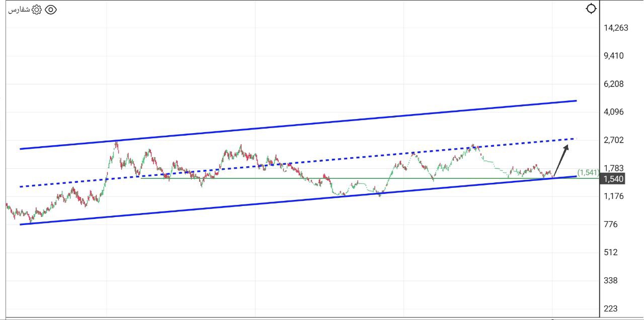The image size is (644, 320).
Task: Click the 9,410 price axis label
Action: click(x=614, y=56)
